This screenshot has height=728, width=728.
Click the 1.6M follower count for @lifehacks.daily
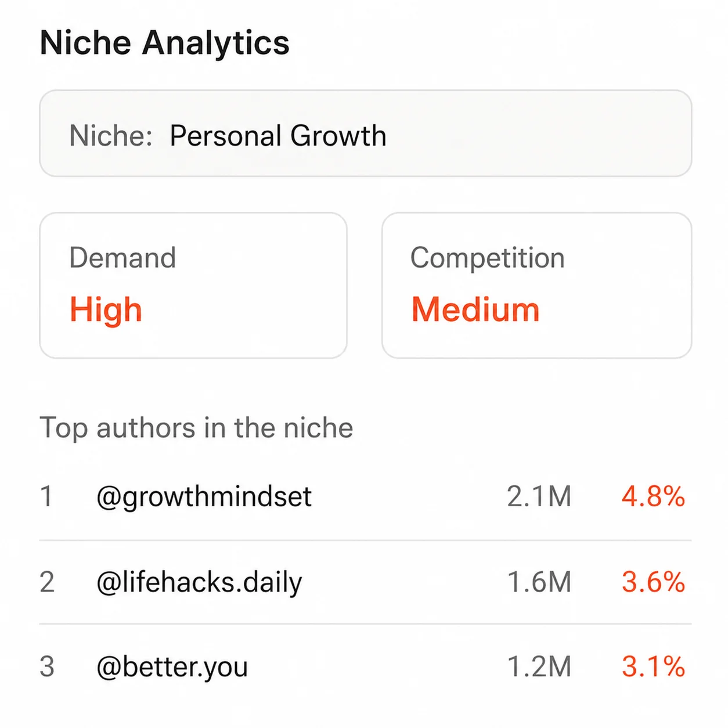pyautogui.click(x=539, y=581)
